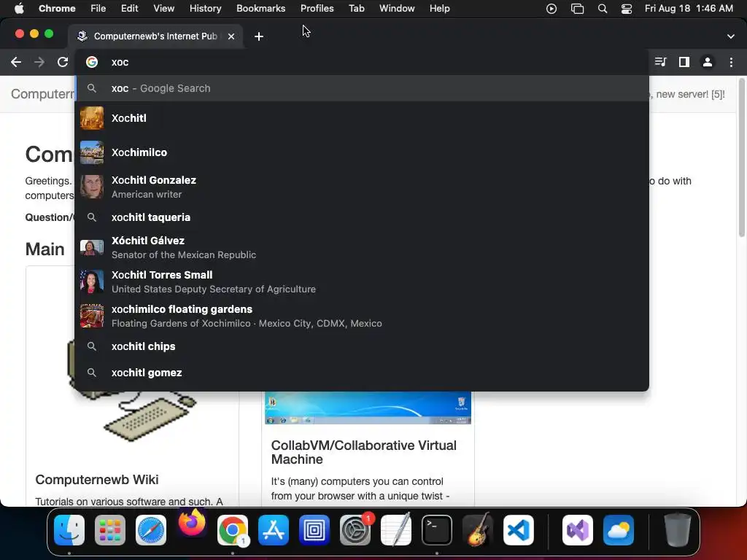This screenshot has width=747, height=560.
Task: Open the App Store from the Dock
Action: click(x=274, y=530)
